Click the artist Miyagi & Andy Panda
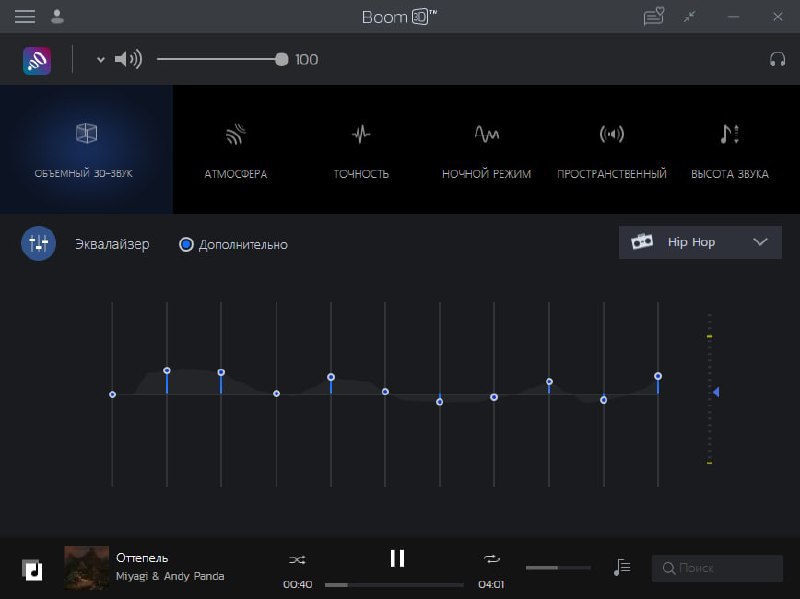This screenshot has width=800, height=599. [170, 576]
